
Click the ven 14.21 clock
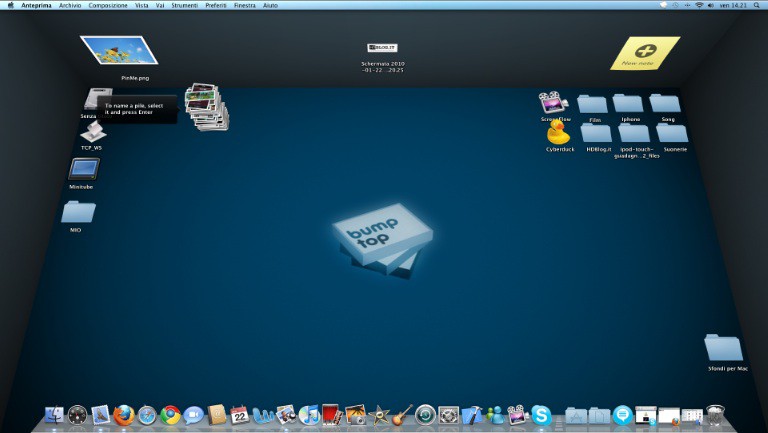pyautogui.click(x=733, y=5)
